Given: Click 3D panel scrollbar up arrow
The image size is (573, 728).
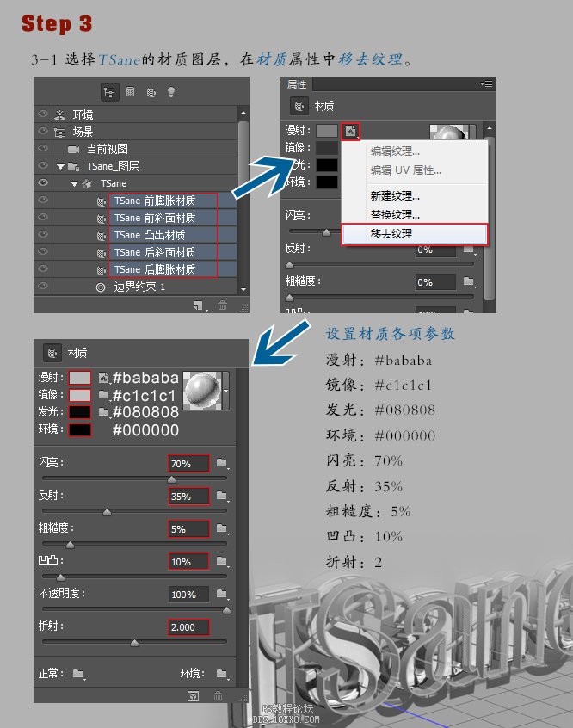Looking at the screenshot, I should pos(243,113).
